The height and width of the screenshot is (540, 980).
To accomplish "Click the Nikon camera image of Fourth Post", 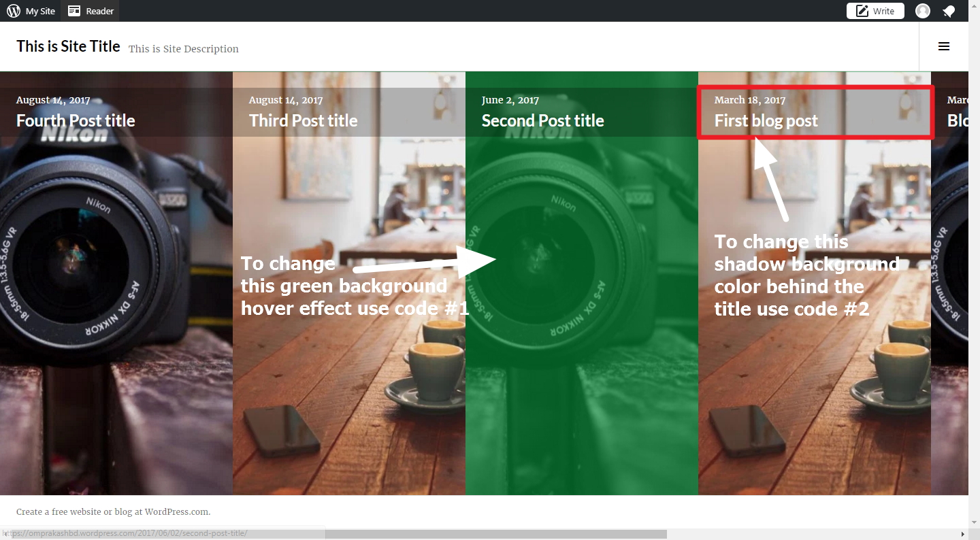I will click(116, 272).
